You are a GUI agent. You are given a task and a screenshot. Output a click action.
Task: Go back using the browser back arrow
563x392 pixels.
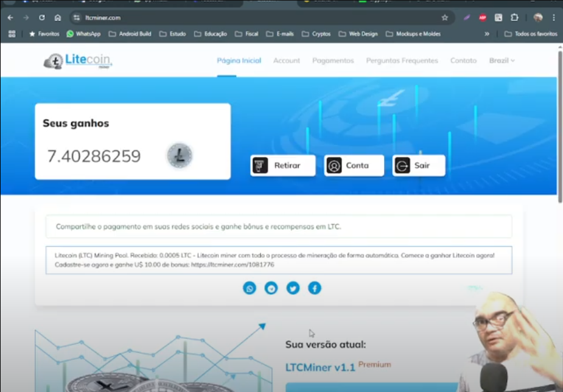(x=10, y=18)
